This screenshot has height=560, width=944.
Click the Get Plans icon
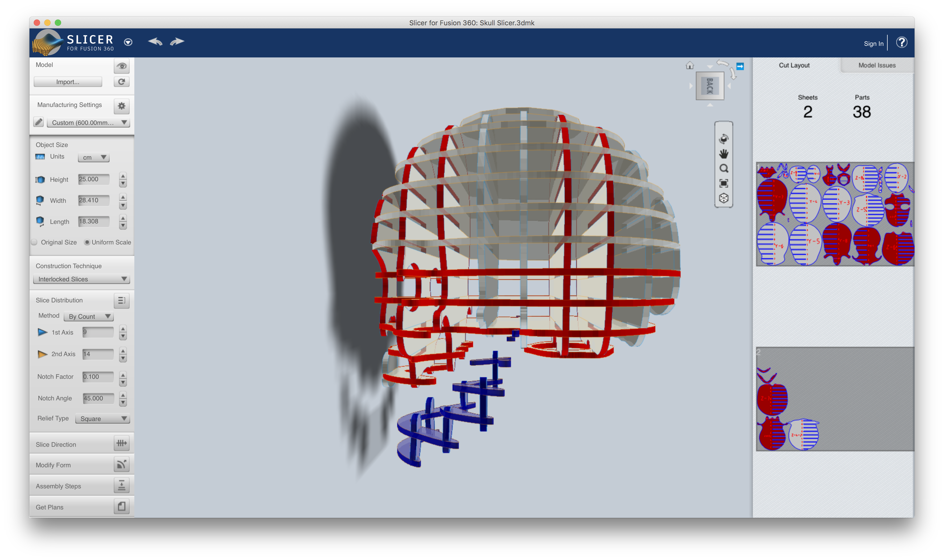[121, 507]
